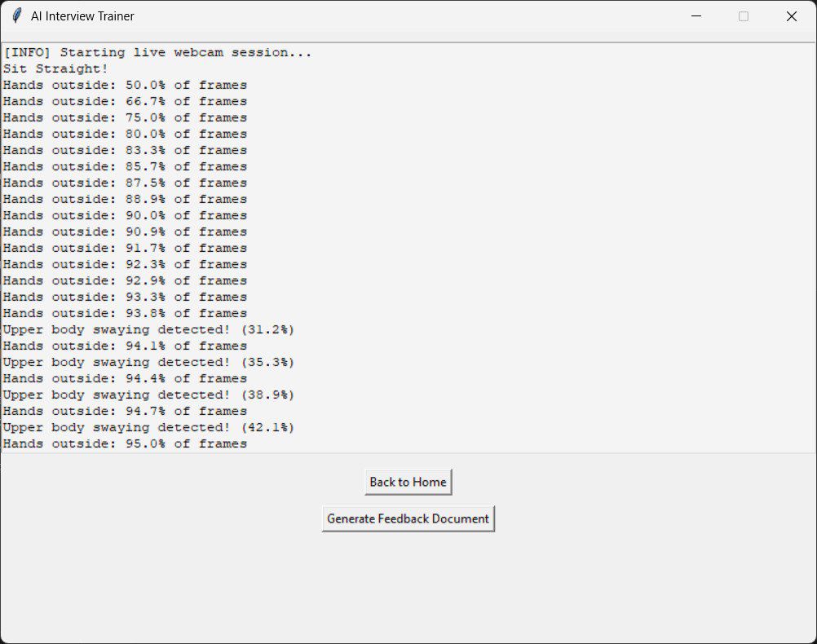Click the Upper body swaying 31.2% message
The width and height of the screenshot is (817, 644).
click(x=148, y=329)
